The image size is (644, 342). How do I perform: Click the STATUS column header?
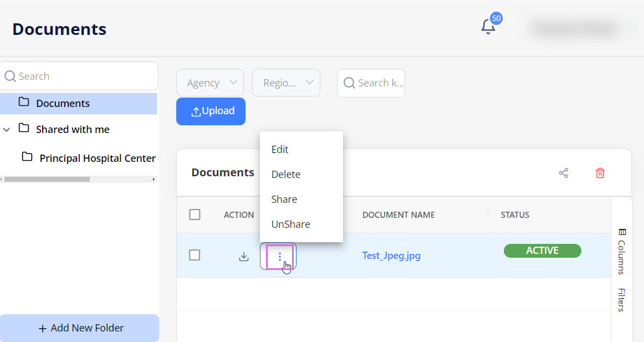point(515,215)
